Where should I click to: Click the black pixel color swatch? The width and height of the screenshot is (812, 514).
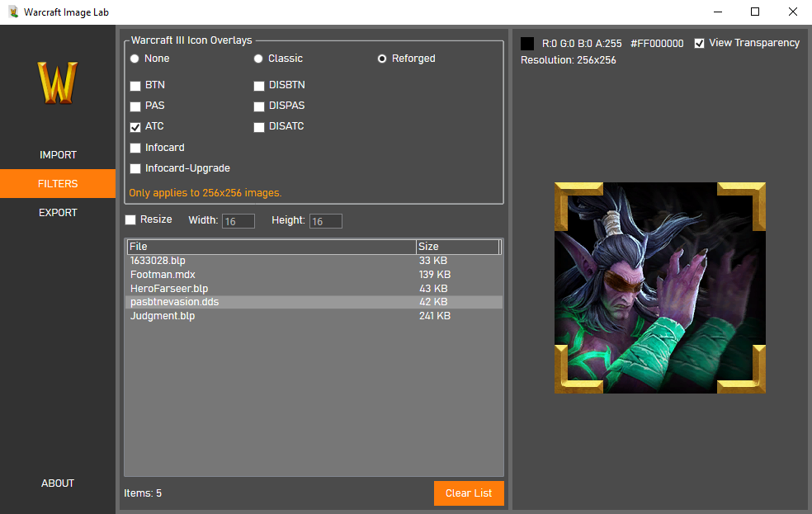pyautogui.click(x=527, y=44)
